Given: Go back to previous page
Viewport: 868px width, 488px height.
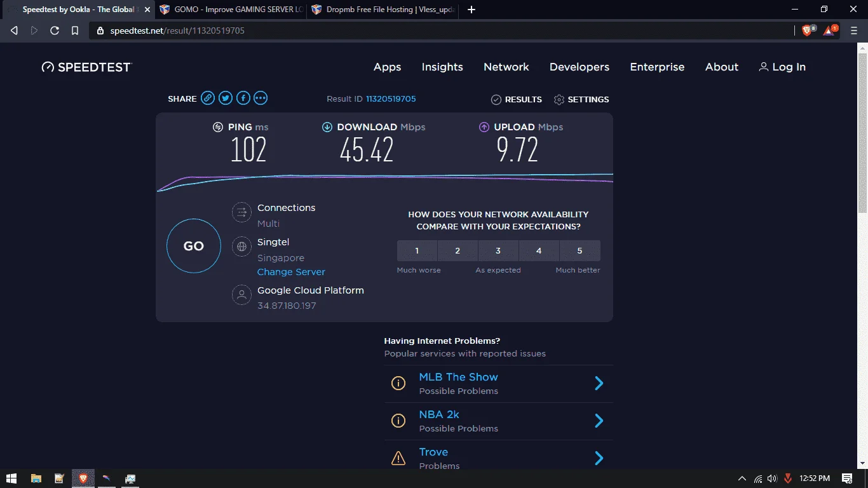Looking at the screenshot, I should click(15, 30).
